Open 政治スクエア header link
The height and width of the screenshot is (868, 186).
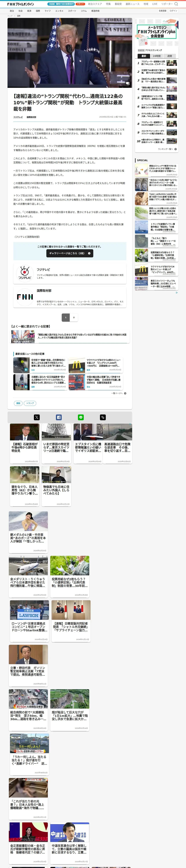(x=95, y=4)
